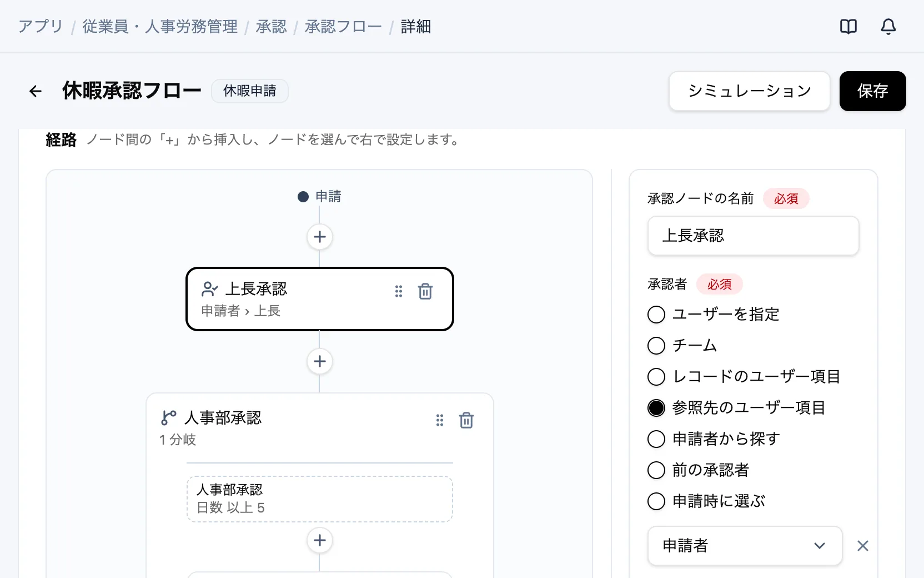Go to アプリ breadcrumb
The height and width of the screenshot is (578, 924).
point(41,26)
